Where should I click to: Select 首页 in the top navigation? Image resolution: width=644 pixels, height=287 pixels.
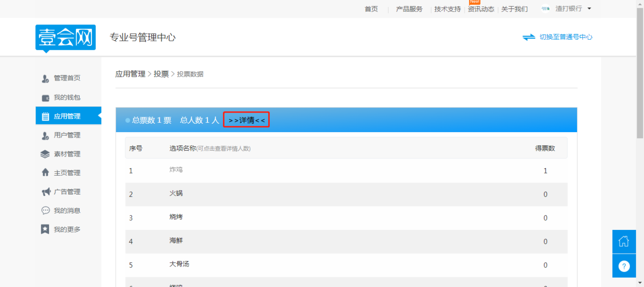371,9
